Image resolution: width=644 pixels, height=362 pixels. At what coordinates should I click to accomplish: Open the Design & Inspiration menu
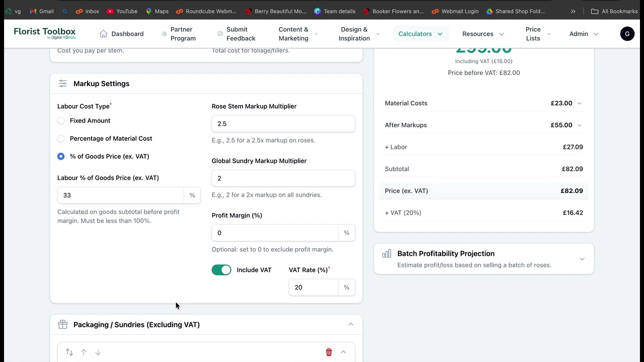pos(359,34)
